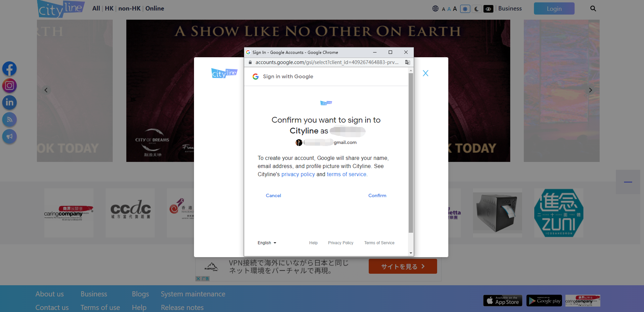This screenshot has width=644, height=312.
Task: Click the RSS feed icon
Action: (9, 120)
